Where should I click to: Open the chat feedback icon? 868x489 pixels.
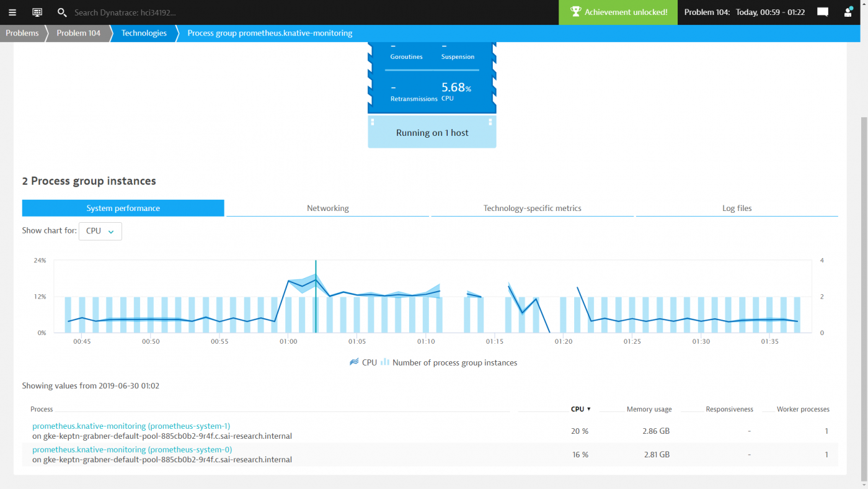[823, 12]
